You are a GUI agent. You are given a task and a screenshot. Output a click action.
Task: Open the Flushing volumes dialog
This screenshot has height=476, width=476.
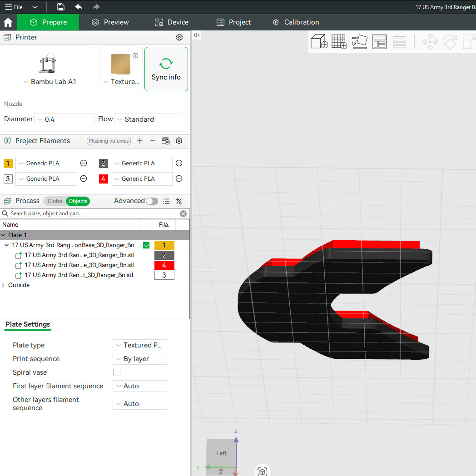click(109, 141)
